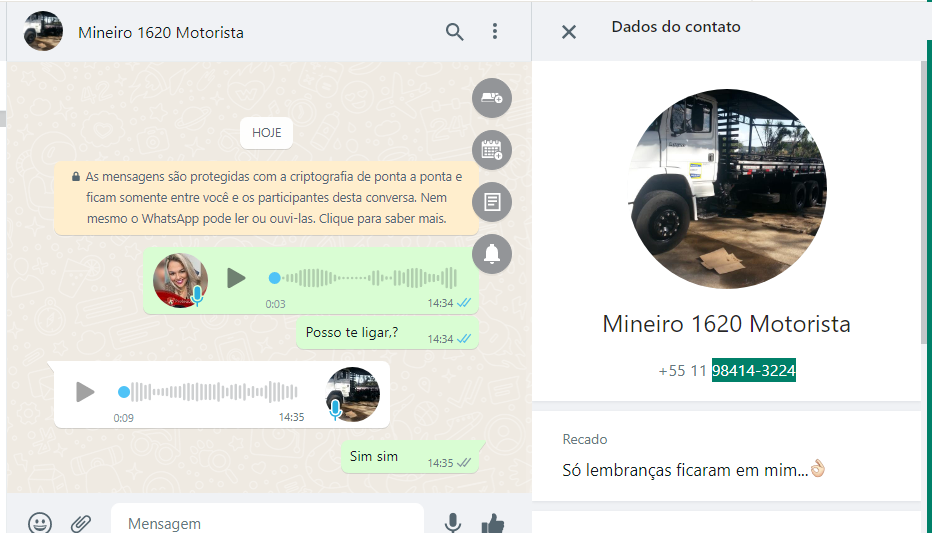
Task: Open the floating notes document button
Action: (x=492, y=202)
